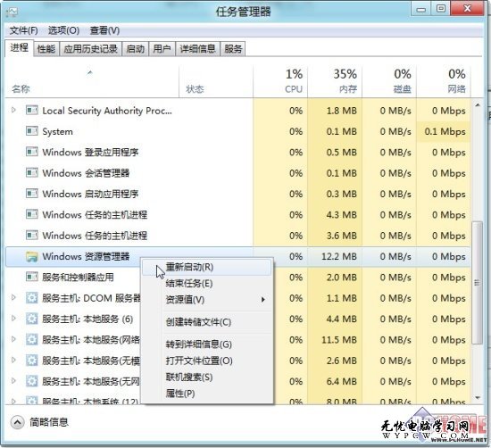Select the Windows 会话管理器 row name

(86, 173)
